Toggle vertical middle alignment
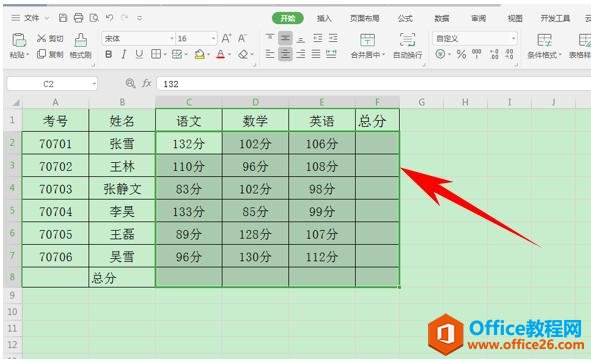 [x=285, y=38]
